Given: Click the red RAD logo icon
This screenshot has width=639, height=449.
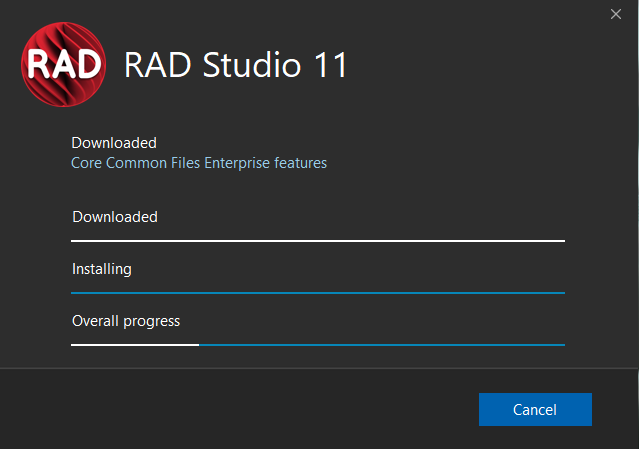Looking at the screenshot, I should tap(64, 64).
